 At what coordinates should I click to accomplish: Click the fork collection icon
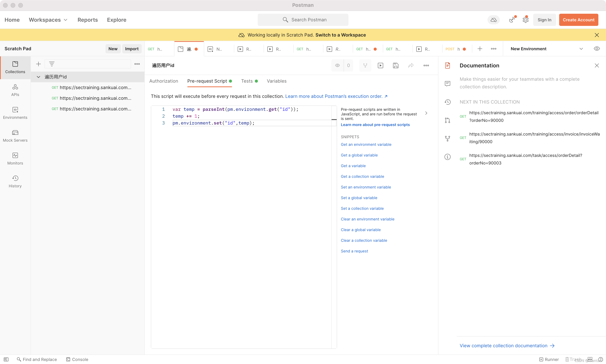tap(365, 65)
